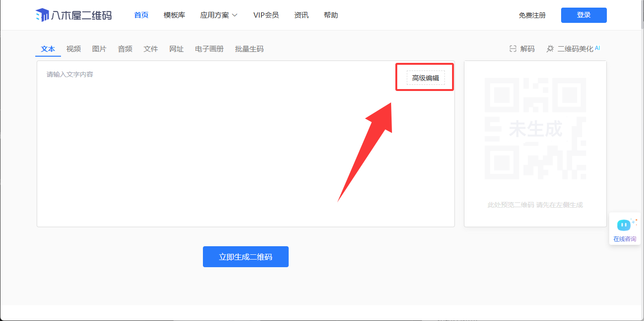Select the 音频 tab
The height and width of the screenshot is (321, 644).
click(x=125, y=49)
